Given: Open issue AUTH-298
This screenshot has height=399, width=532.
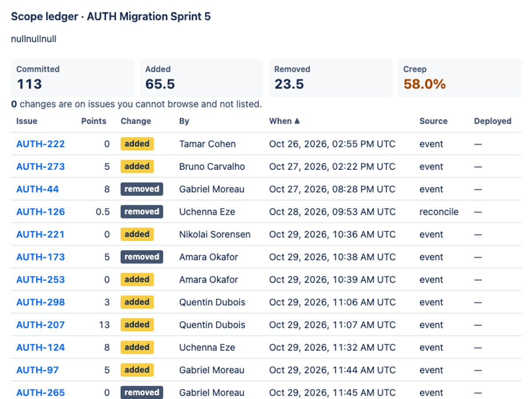Looking at the screenshot, I should click(x=40, y=302).
